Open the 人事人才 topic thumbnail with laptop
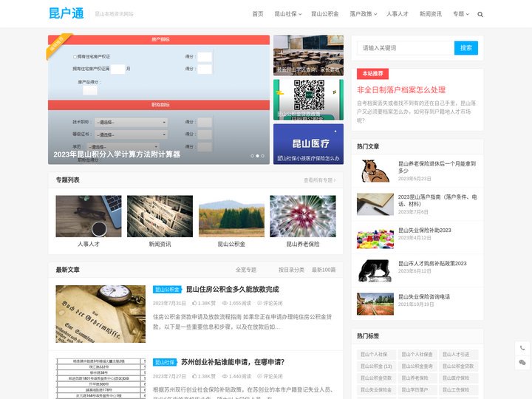This screenshot has width=532, height=399. 89,216
